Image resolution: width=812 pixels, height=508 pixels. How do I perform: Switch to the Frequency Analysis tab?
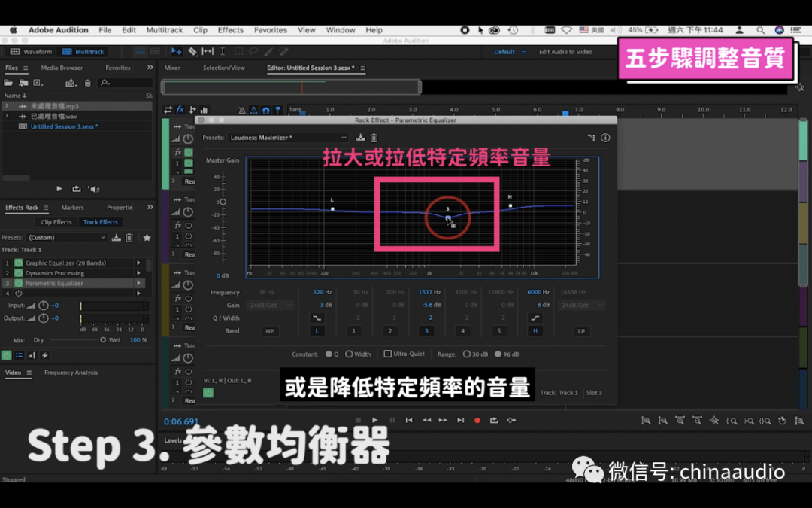point(71,373)
